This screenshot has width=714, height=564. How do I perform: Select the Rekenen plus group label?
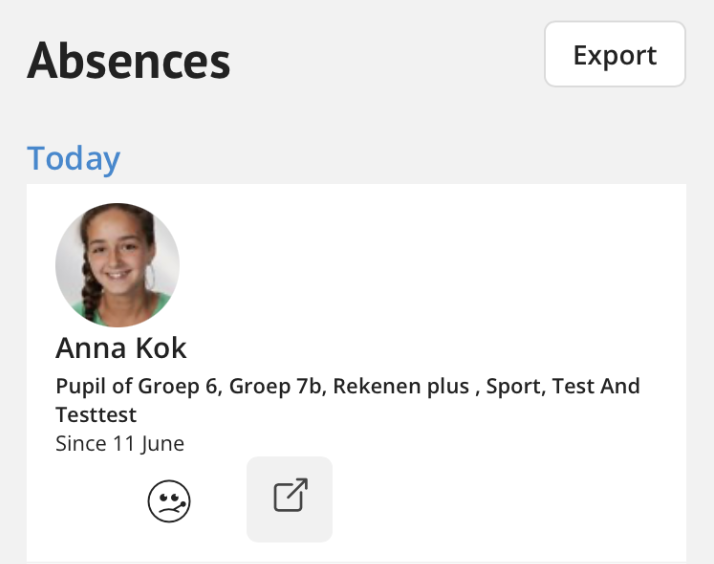click(401, 386)
